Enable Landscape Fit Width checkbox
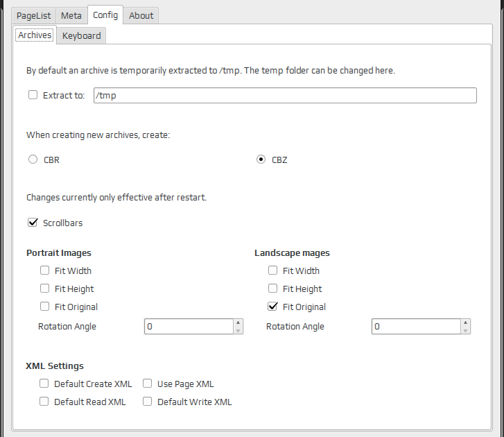This screenshot has width=504, height=437. pos(272,271)
